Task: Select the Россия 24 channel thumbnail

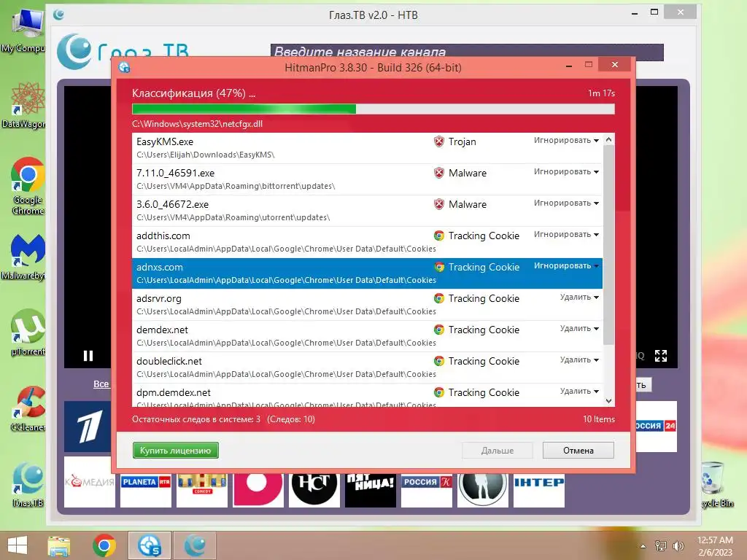Action: (656, 427)
